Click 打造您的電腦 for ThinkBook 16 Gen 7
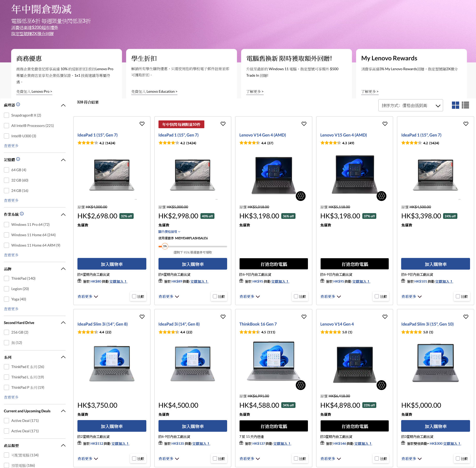476x468 pixels. [274, 426]
